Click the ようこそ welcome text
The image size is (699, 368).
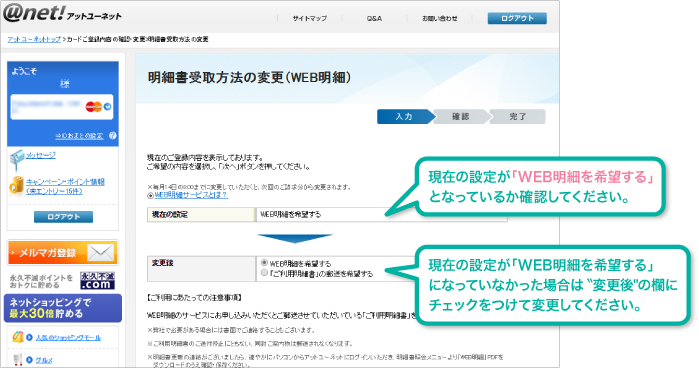(25, 71)
